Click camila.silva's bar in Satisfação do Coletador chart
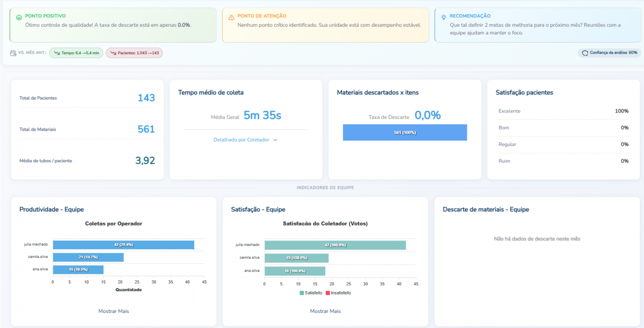Image resolution: width=644 pixels, height=328 pixels. [296, 258]
